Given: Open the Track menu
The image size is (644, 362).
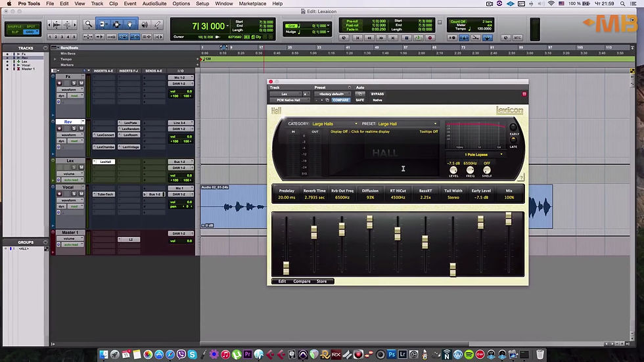Looking at the screenshot, I should (97, 4).
